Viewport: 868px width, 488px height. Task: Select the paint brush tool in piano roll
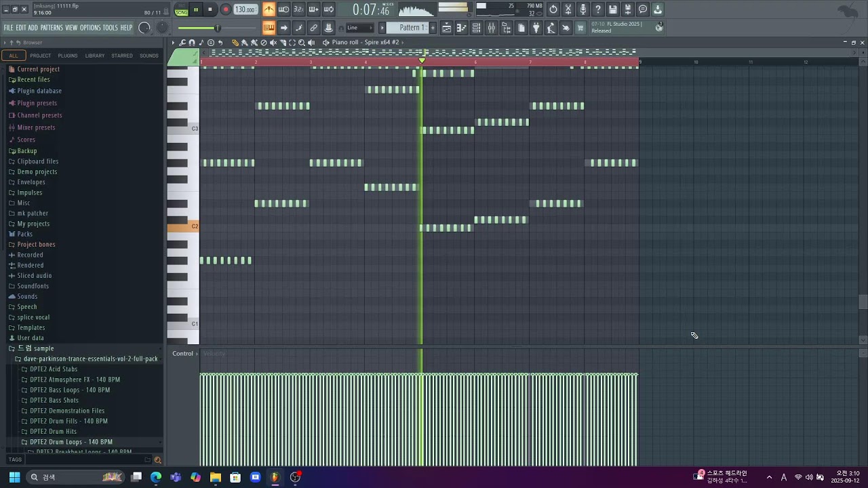[x=245, y=43]
